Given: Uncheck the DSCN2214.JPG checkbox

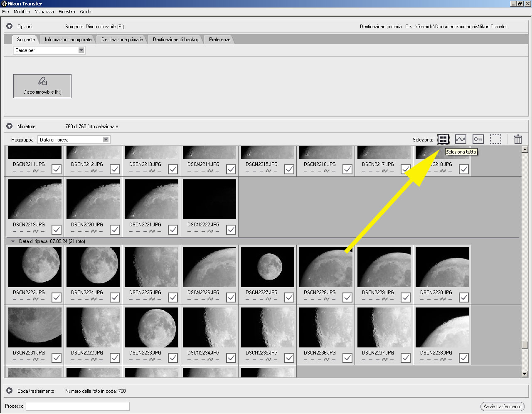Looking at the screenshot, I should click(x=231, y=169).
